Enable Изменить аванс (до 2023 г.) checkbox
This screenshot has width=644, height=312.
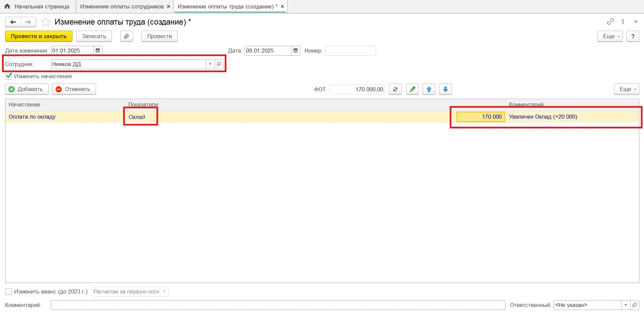(9, 291)
